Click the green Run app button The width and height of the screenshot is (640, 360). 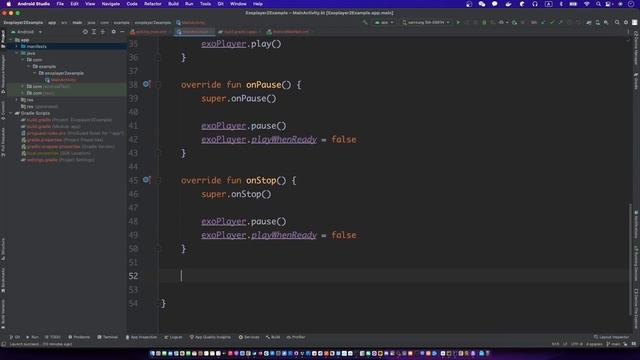[x=458, y=22]
